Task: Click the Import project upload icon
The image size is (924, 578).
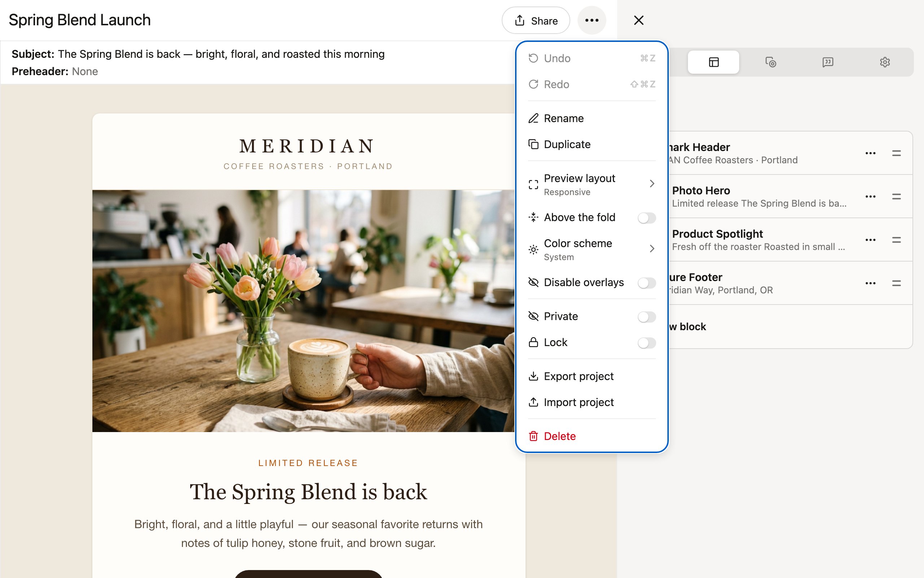Action: click(x=533, y=402)
